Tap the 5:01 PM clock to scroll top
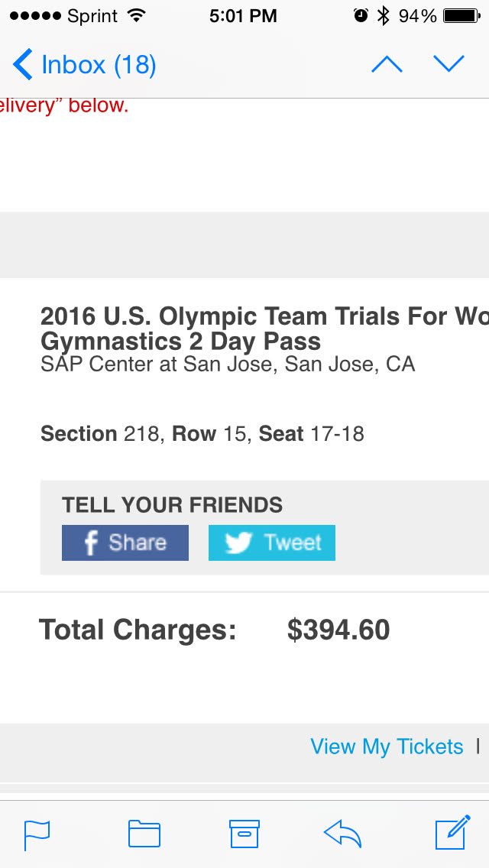 tap(243, 16)
